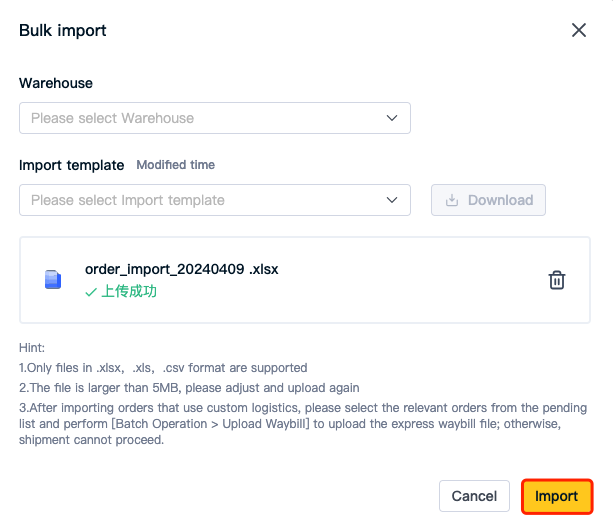Click the Import template field label
This screenshot has width=613, height=524.
point(72,165)
